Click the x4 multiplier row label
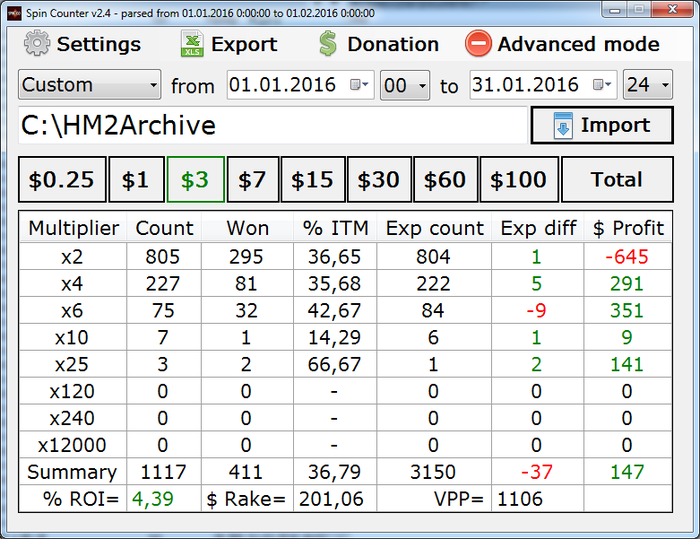Screen dimensions: 700x539 click(x=72, y=284)
